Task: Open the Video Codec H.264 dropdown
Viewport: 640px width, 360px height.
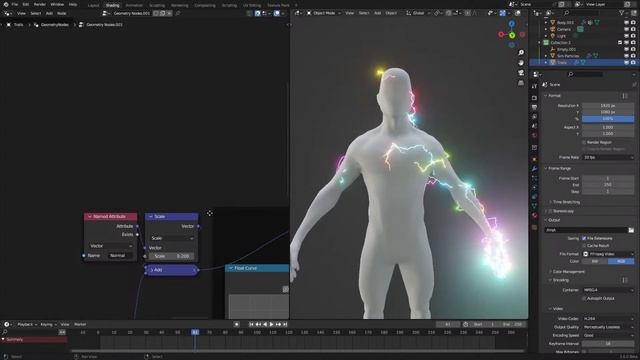Action: pyautogui.click(x=608, y=319)
